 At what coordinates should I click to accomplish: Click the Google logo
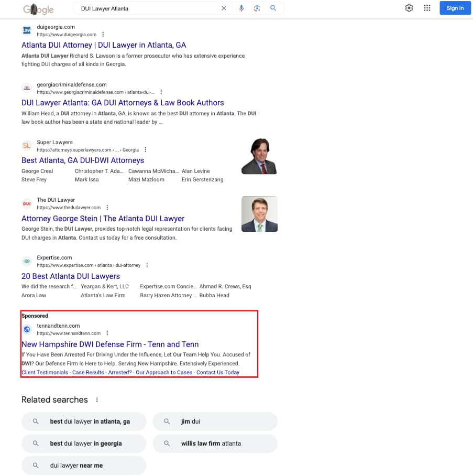(39, 9)
